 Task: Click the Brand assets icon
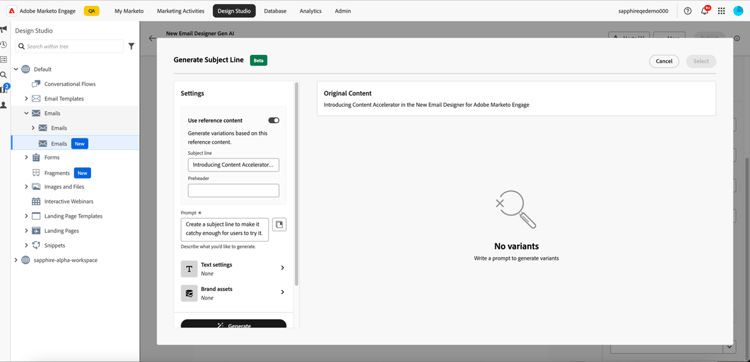tap(189, 293)
